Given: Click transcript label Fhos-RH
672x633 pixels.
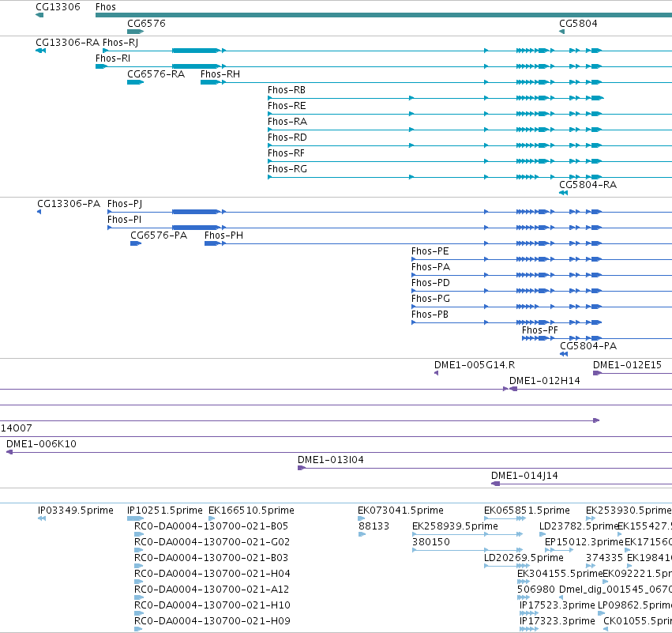Looking at the screenshot, I should 220,73.
